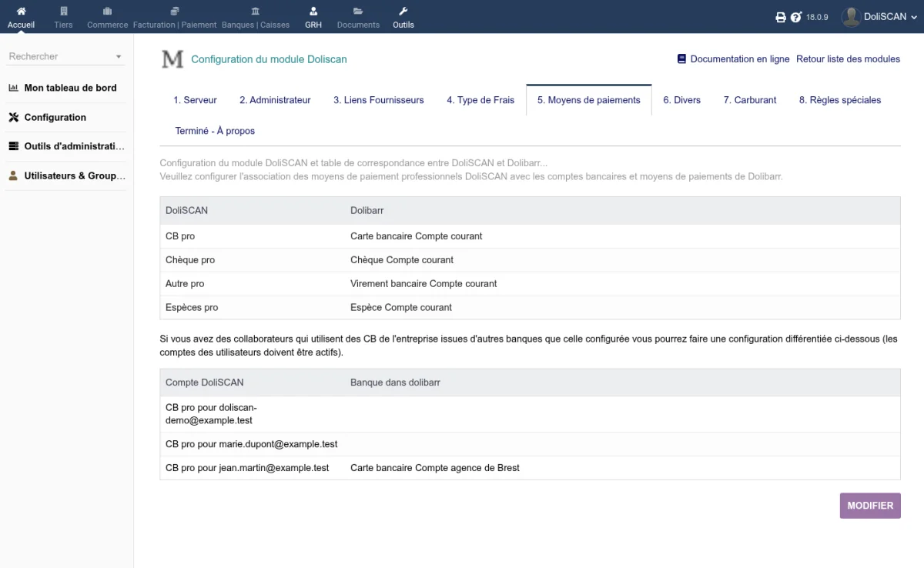Open the Accueil home menu
The width and height of the screenshot is (924, 568).
tap(21, 17)
